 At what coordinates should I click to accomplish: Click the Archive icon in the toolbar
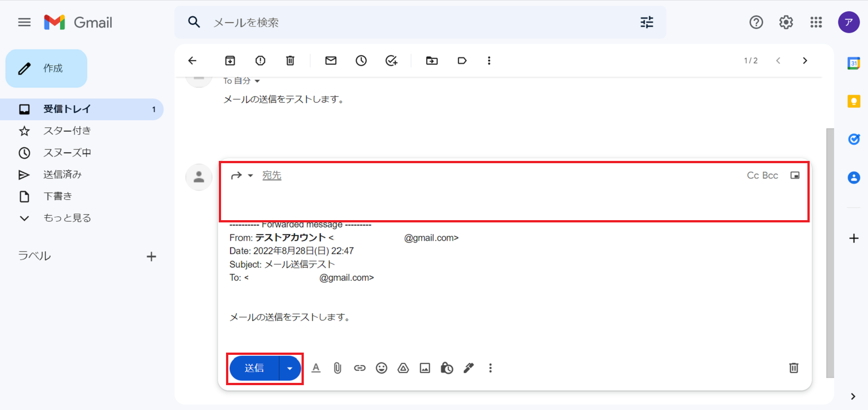point(230,61)
